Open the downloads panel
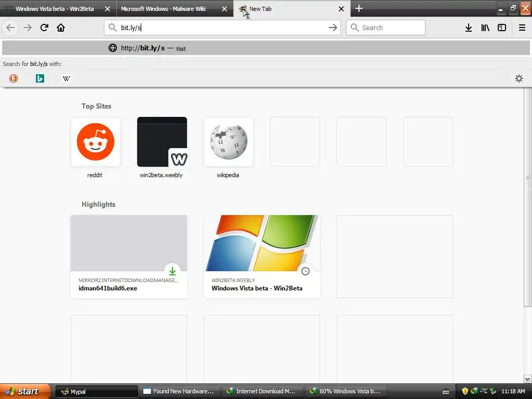The height and width of the screenshot is (399, 532). click(x=469, y=28)
